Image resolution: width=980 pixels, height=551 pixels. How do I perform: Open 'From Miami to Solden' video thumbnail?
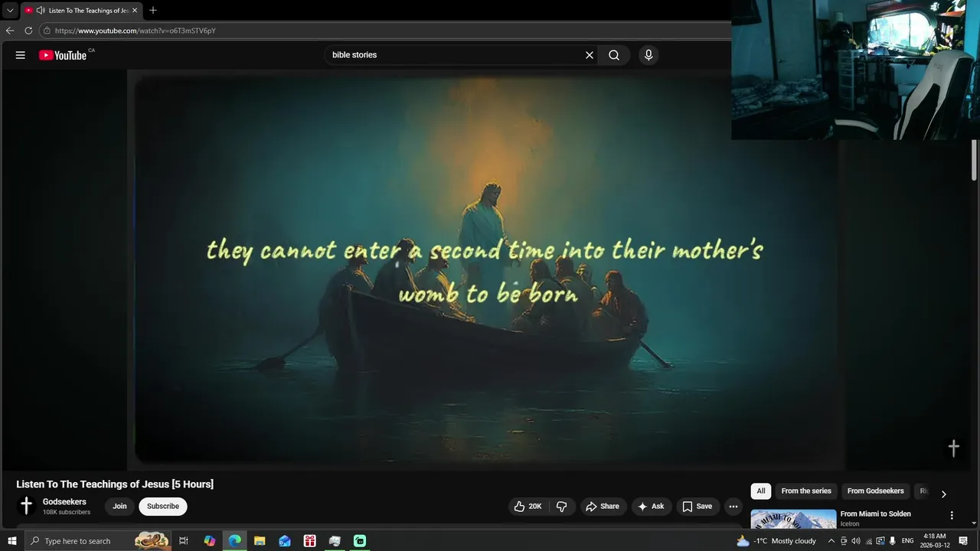(x=793, y=520)
